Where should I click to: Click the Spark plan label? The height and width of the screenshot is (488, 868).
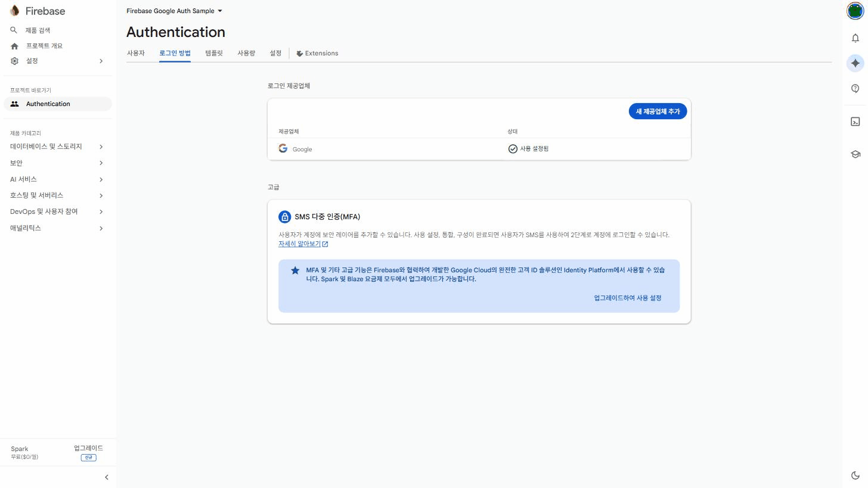point(19,449)
